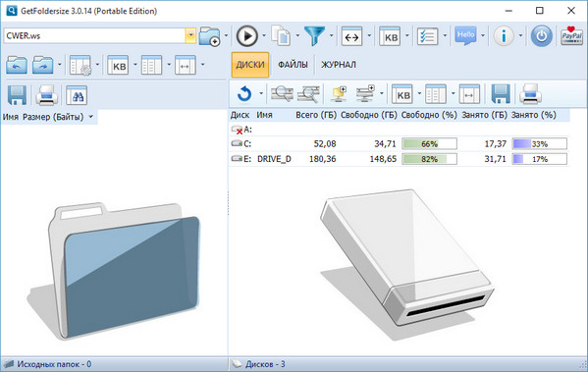Click the Hello language speech bubble

[465, 36]
